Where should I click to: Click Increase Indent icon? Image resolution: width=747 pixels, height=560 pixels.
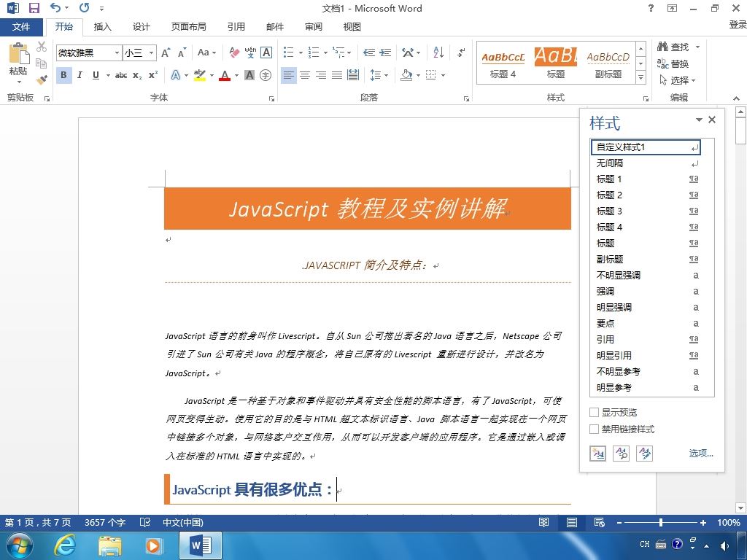[x=385, y=52]
